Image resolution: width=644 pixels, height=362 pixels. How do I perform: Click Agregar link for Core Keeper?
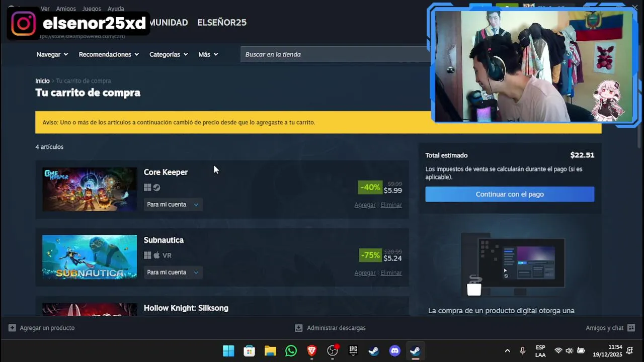365,205
